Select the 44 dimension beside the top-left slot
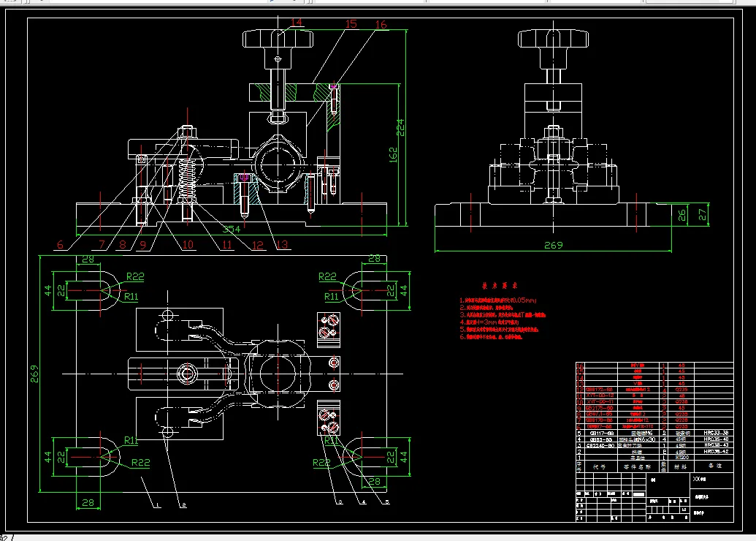 (x=47, y=290)
